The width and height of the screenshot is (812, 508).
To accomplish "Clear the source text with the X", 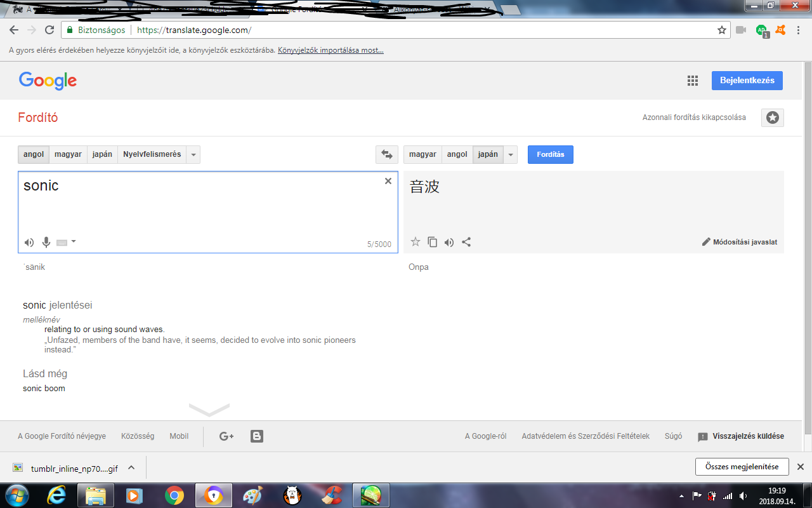I will click(388, 181).
